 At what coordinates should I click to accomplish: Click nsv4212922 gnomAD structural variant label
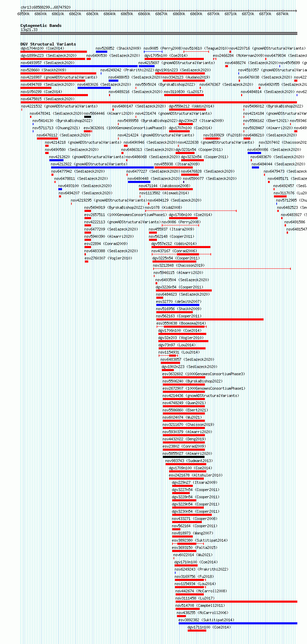click(89, 164)
